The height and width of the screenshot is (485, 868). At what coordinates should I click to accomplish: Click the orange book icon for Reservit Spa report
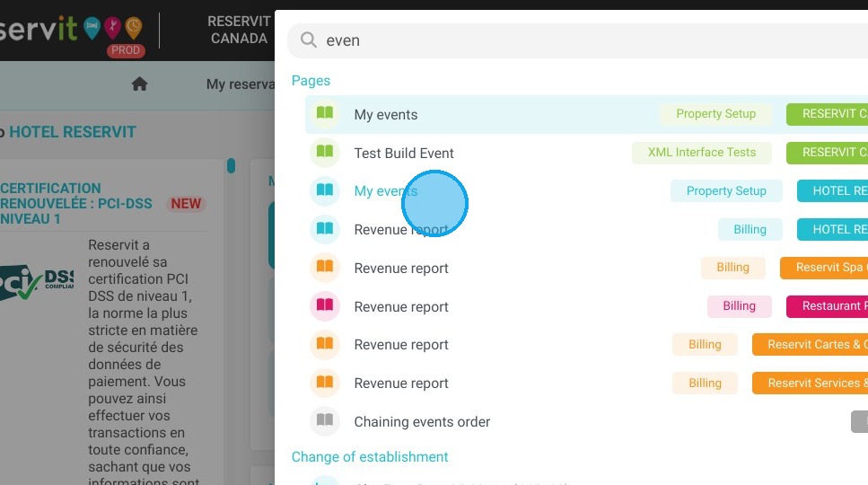click(x=325, y=267)
